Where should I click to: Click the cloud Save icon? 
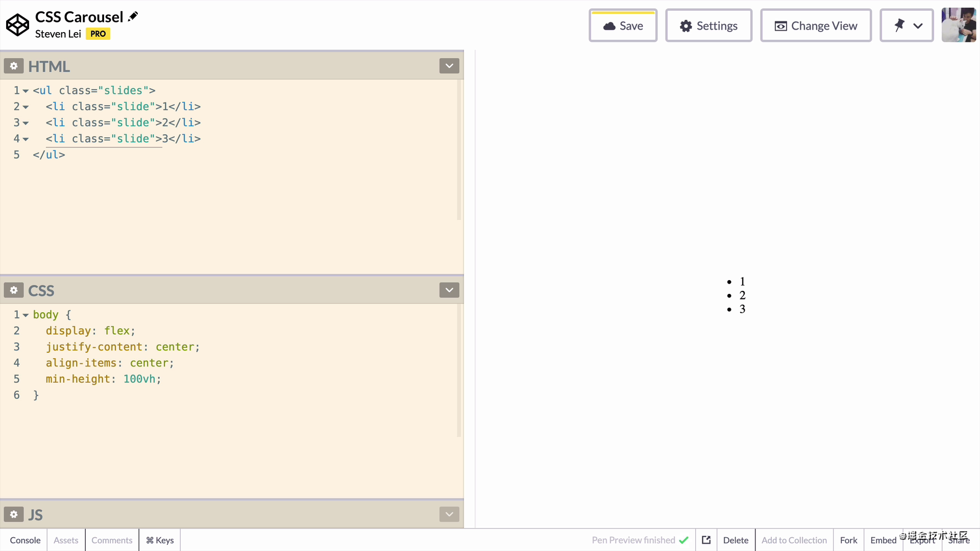pyautogui.click(x=609, y=26)
